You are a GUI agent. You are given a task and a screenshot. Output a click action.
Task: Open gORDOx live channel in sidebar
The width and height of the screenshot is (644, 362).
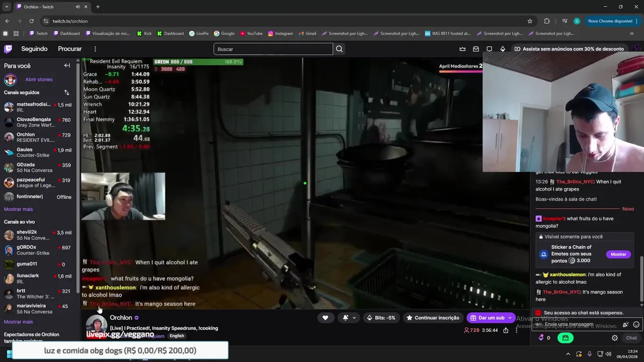click(37, 250)
